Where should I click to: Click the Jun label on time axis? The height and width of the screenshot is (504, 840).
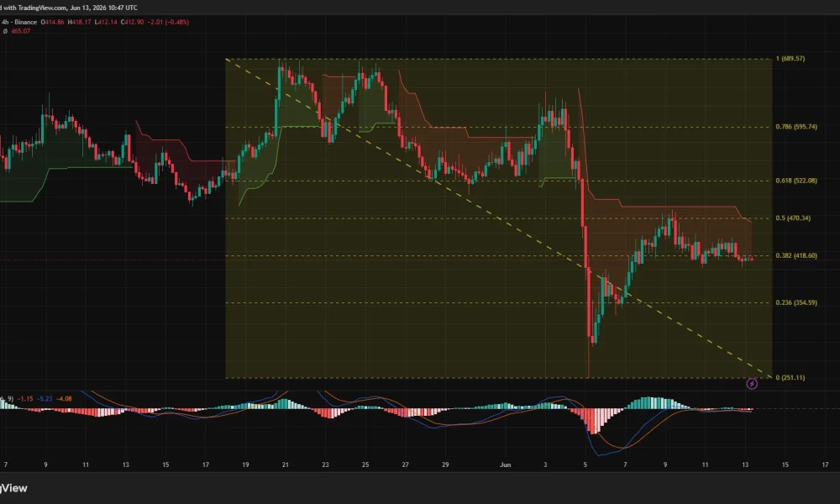click(505, 465)
